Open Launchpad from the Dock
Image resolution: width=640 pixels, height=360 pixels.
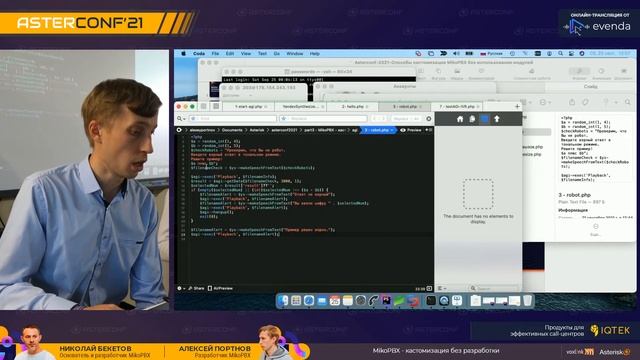[296, 301]
